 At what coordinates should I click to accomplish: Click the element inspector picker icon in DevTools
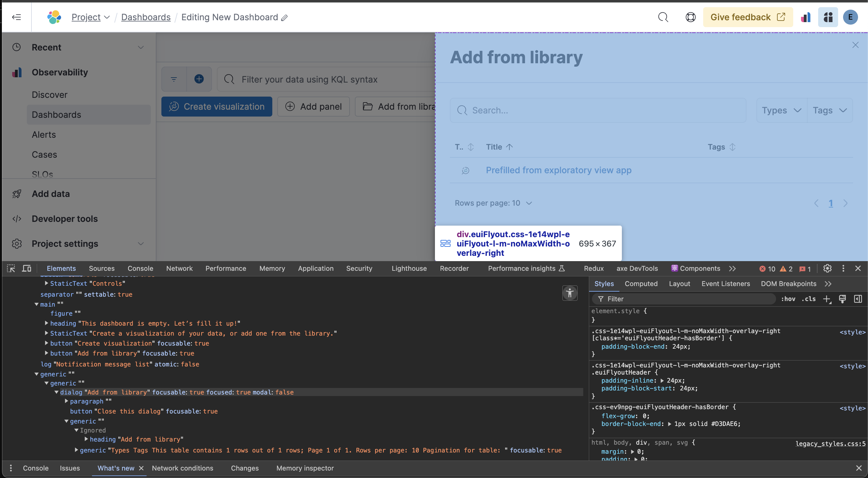tap(11, 268)
